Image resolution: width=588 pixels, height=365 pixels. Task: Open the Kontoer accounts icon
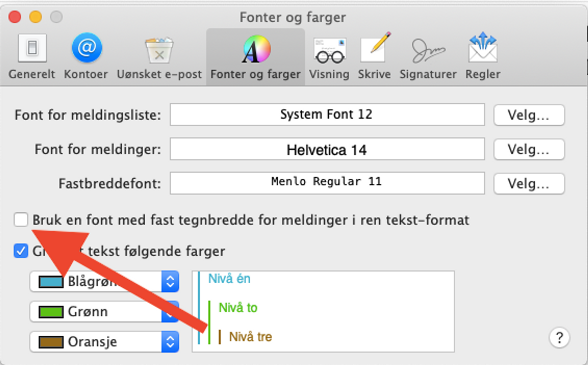pyautogui.click(x=87, y=48)
